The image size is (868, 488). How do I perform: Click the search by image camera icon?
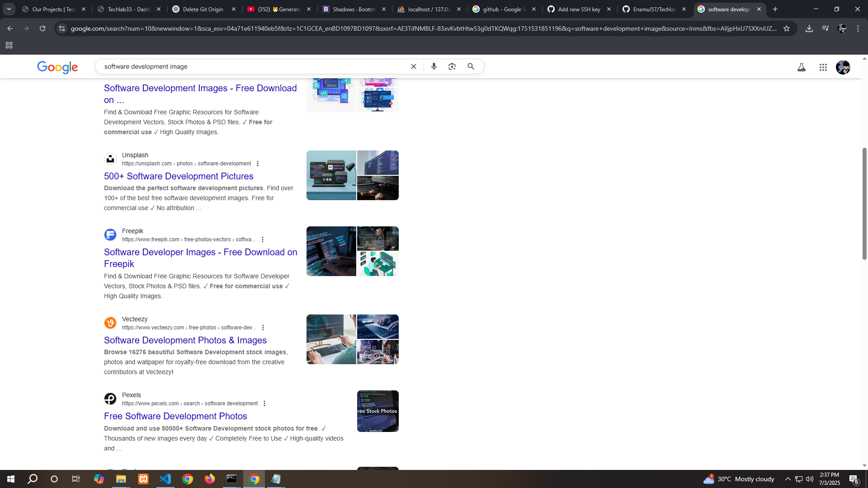(x=452, y=66)
